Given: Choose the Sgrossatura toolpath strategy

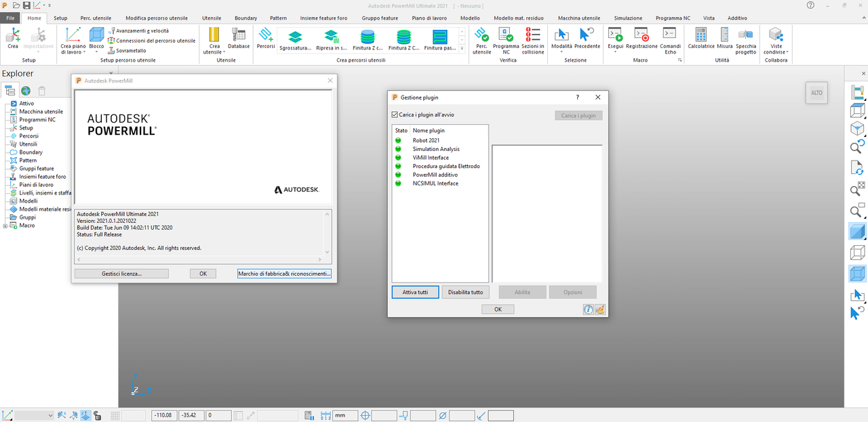Looking at the screenshot, I should (x=295, y=41).
